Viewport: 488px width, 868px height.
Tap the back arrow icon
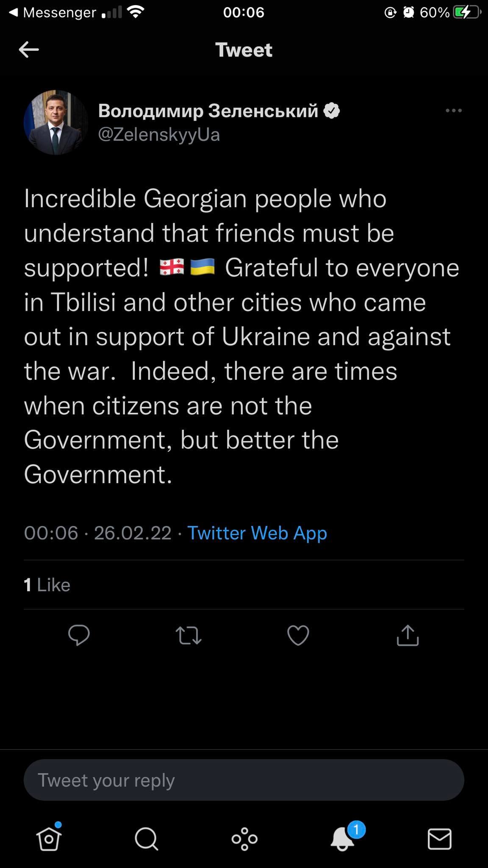tap(29, 50)
